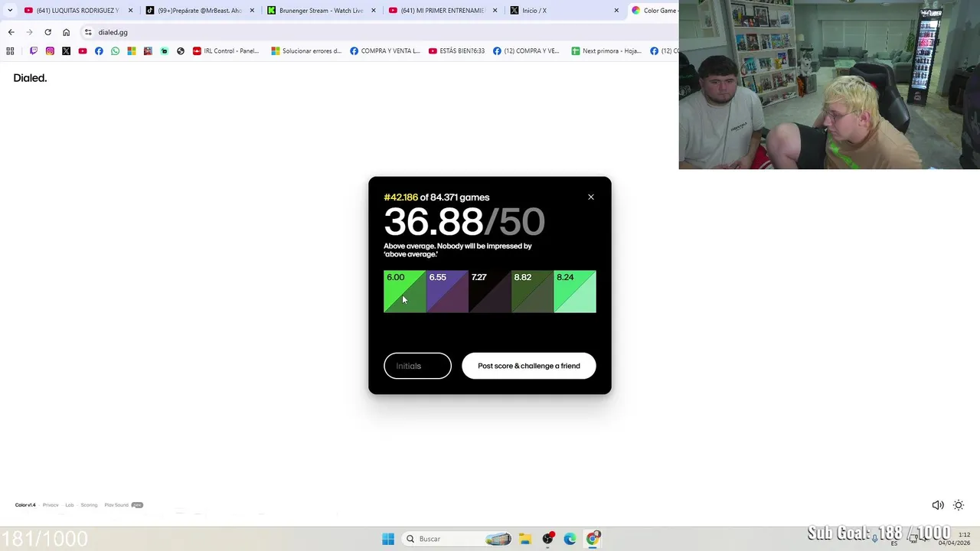980x551 pixels.
Task: Go forward in browser history
Action: 29,32
